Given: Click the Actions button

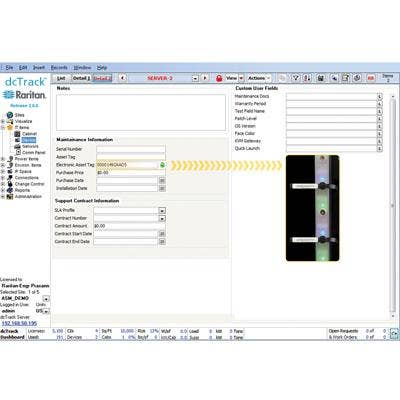Looking at the screenshot, I should [259, 78].
